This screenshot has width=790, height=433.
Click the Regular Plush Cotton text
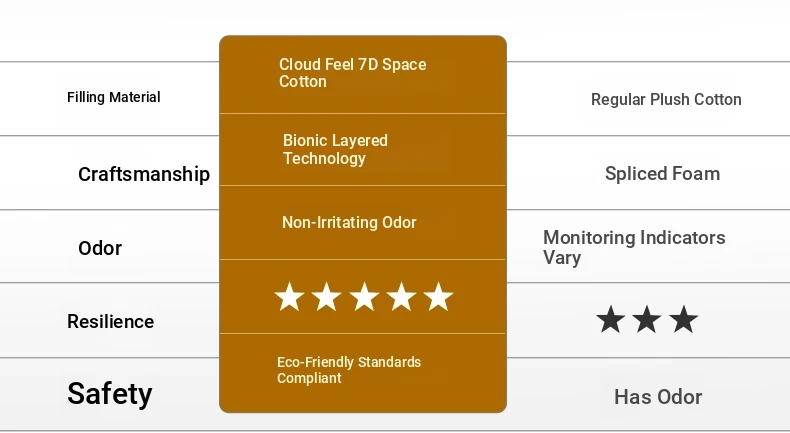tap(666, 99)
